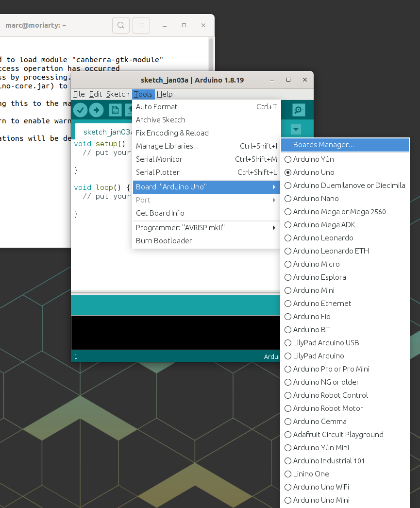Choose Archive Sketch in Tools menu
The image size is (420, 508).
coord(206,120)
